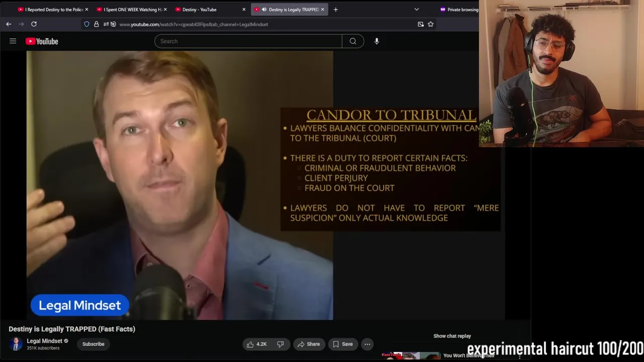The image size is (644, 362).
Task: Go forward with the browser forward arrow
Action: click(21, 24)
